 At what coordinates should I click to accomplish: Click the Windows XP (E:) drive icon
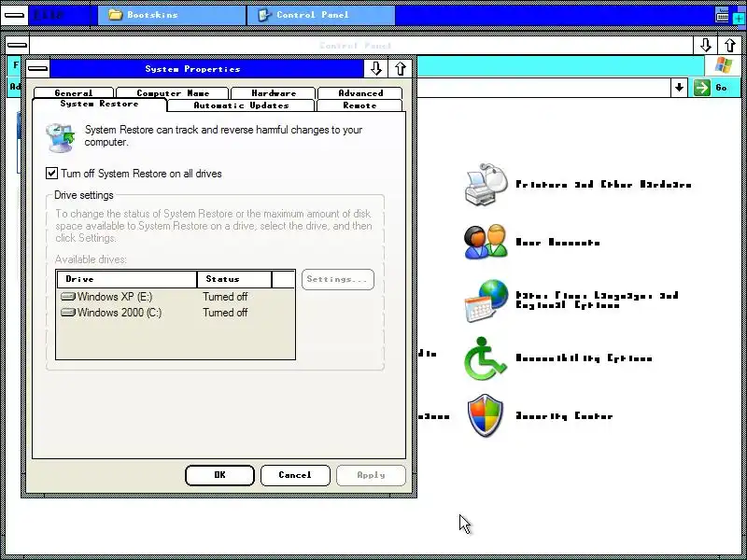68,297
